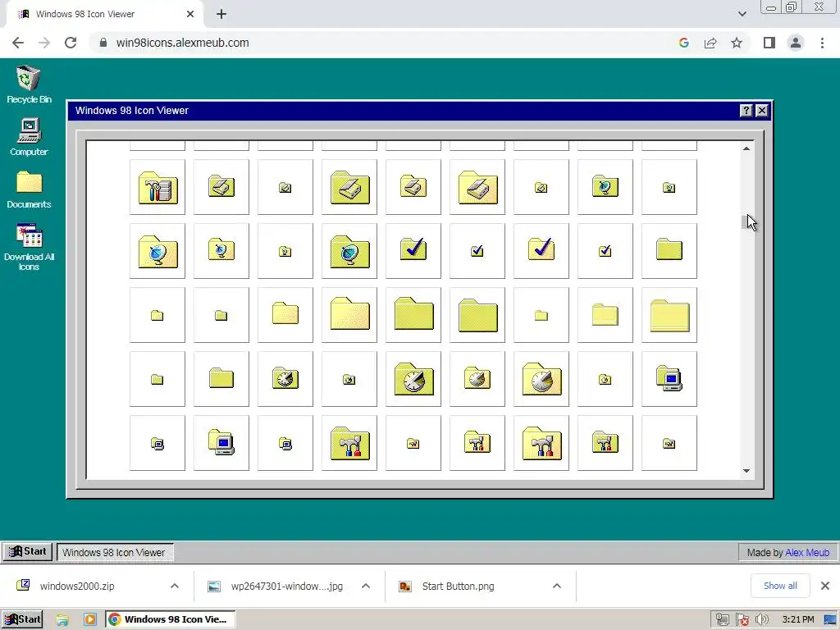Reload the page with the refresh icon
The width and height of the screenshot is (840, 630).
[71, 43]
